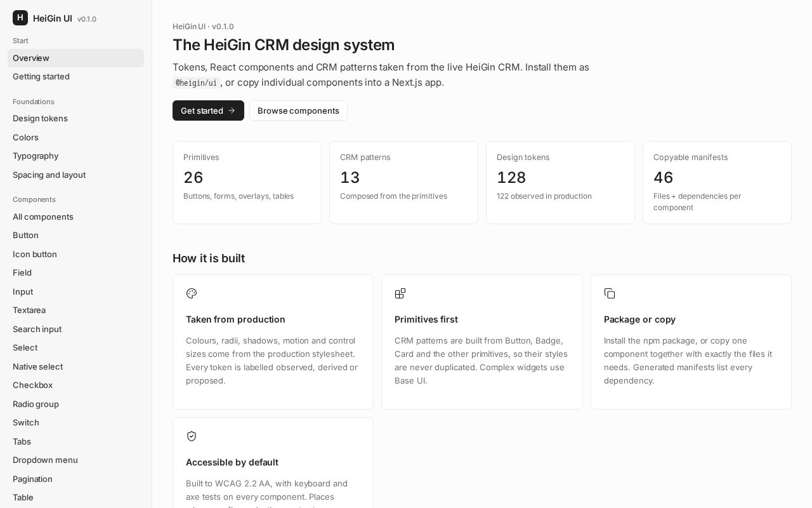Go to Native select in the sidebar
Screen dimensions: 812x508
coord(75,366)
